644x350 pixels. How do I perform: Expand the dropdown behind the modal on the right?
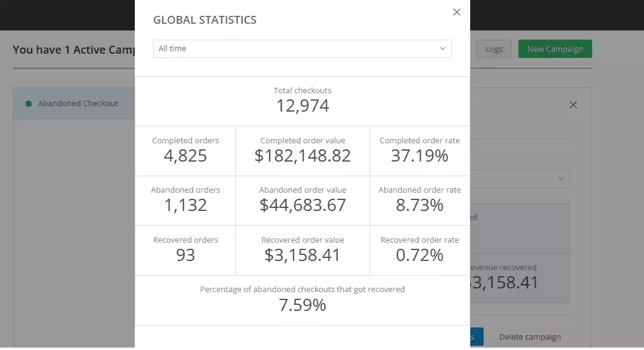pyautogui.click(x=560, y=179)
